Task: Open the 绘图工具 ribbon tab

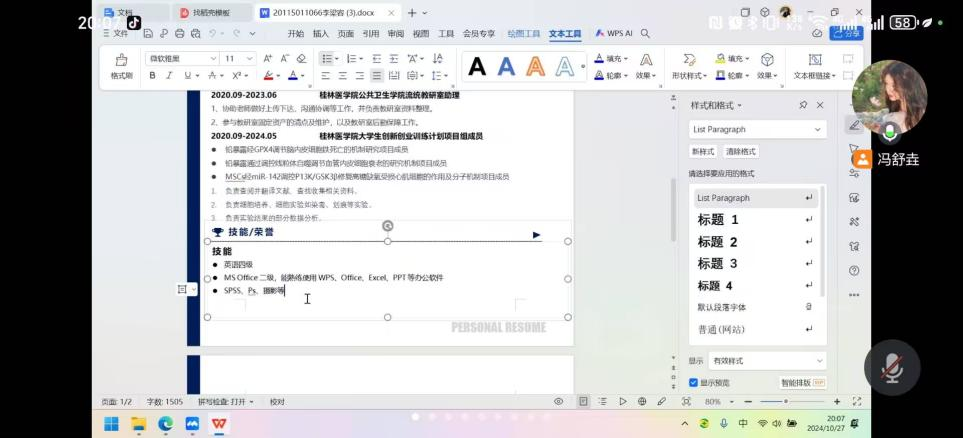Action: (x=524, y=33)
